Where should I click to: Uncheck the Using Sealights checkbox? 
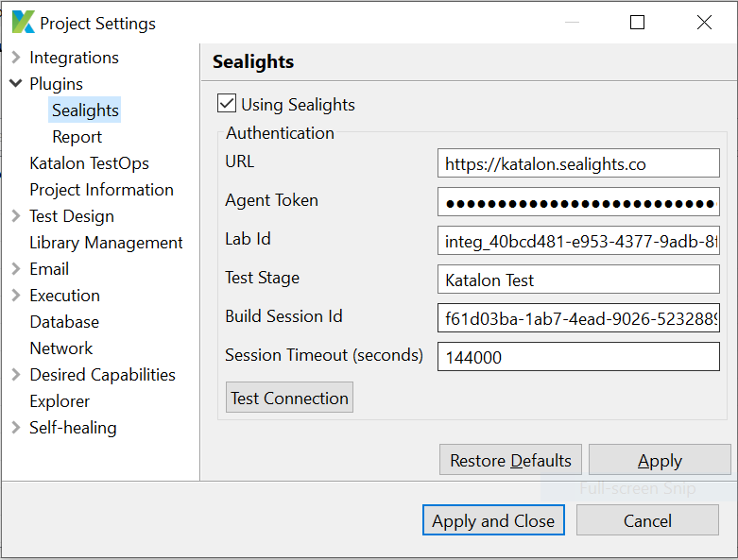227,104
